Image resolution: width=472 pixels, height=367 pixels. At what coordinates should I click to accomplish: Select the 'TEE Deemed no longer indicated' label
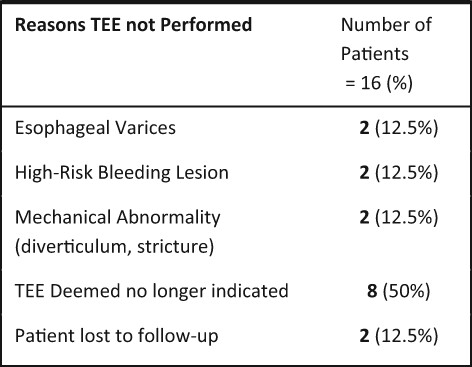[152, 291]
